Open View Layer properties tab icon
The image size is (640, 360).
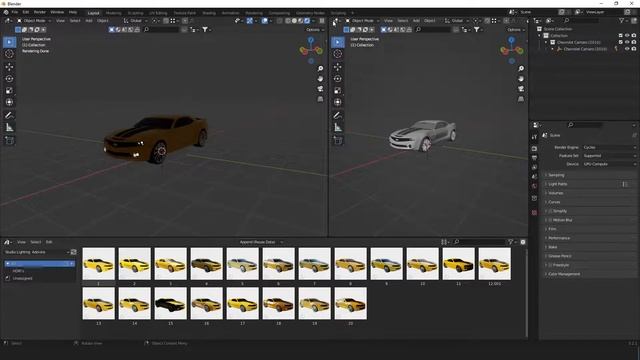point(534,167)
